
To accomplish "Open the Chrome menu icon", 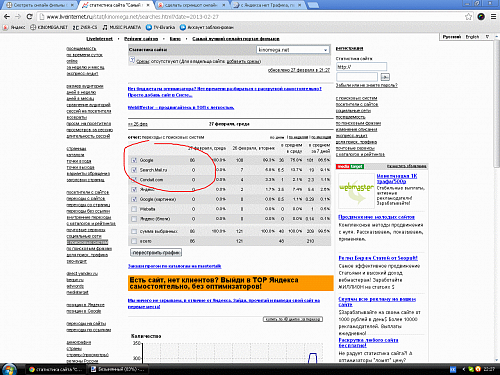I will pyautogui.click(x=493, y=16).
